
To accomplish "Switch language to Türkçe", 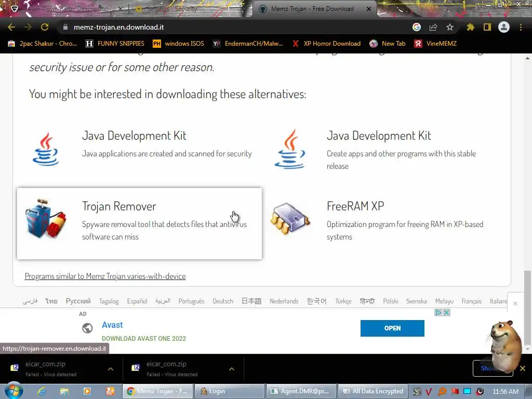I will (343, 301).
